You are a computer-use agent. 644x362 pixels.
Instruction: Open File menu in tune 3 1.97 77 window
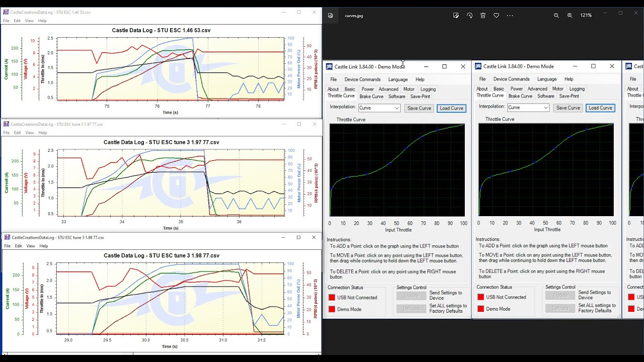pyautogui.click(x=7, y=133)
